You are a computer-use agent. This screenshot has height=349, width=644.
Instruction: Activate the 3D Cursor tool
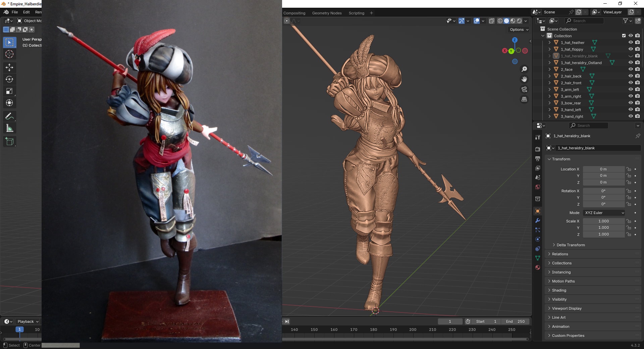(9, 54)
